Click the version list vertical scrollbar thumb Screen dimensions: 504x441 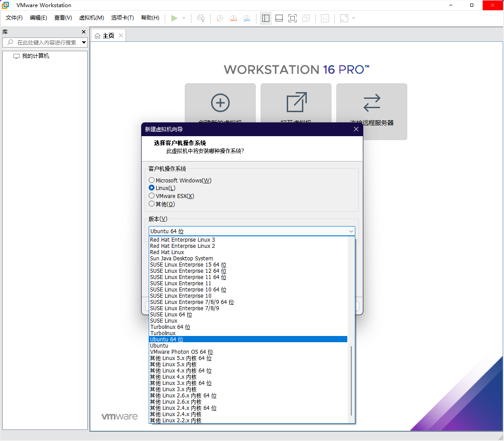click(351, 380)
